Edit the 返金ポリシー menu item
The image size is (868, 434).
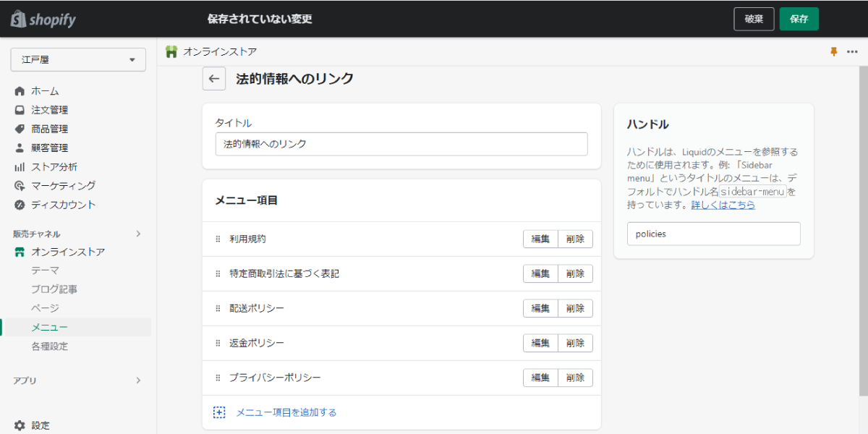click(540, 343)
